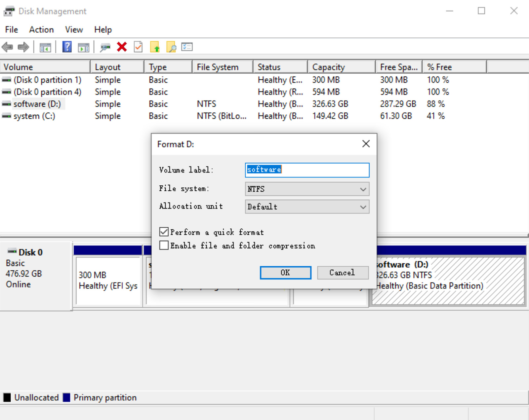
Task: Toggle Perform a quick format checkbox
Action: click(164, 232)
